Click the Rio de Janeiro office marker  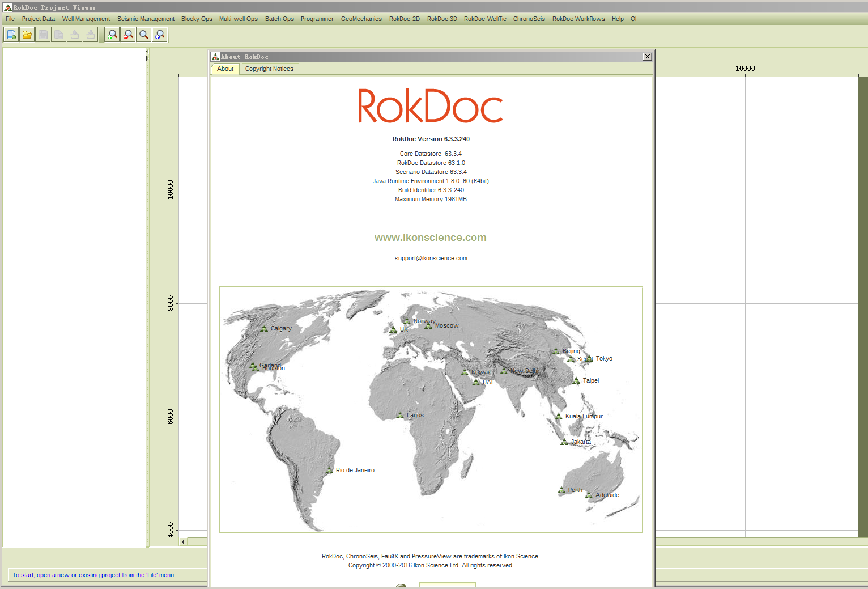tap(329, 471)
